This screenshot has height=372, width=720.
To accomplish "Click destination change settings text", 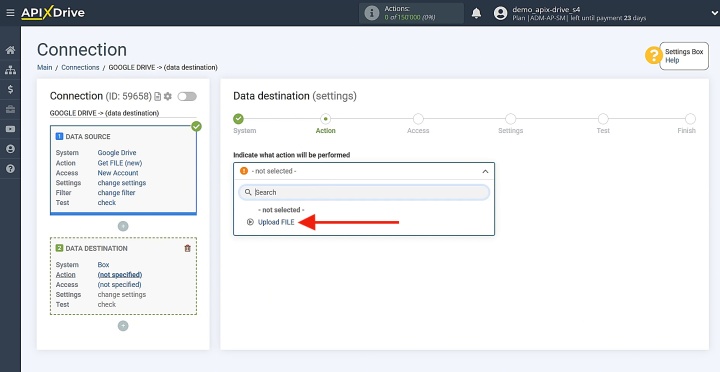I will pos(122,295).
